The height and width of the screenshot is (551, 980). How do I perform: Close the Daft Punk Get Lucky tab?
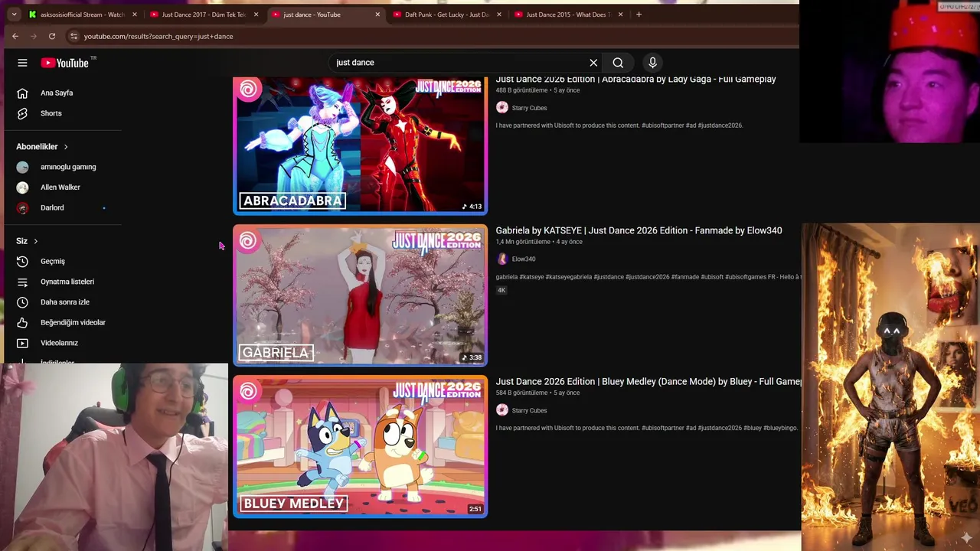499,15
